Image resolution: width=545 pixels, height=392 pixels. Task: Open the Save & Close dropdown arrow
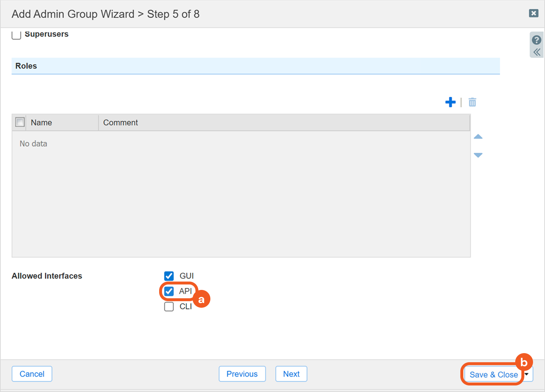527,374
